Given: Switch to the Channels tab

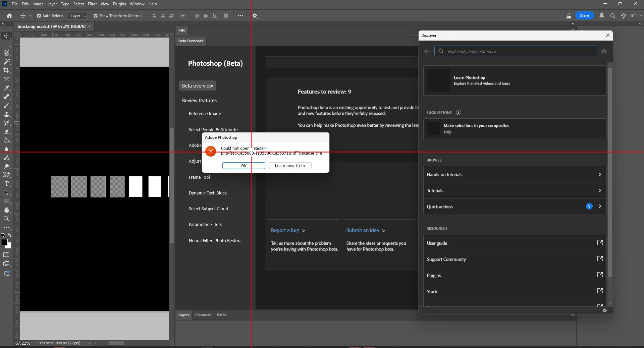Looking at the screenshot, I should (x=203, y=315).
